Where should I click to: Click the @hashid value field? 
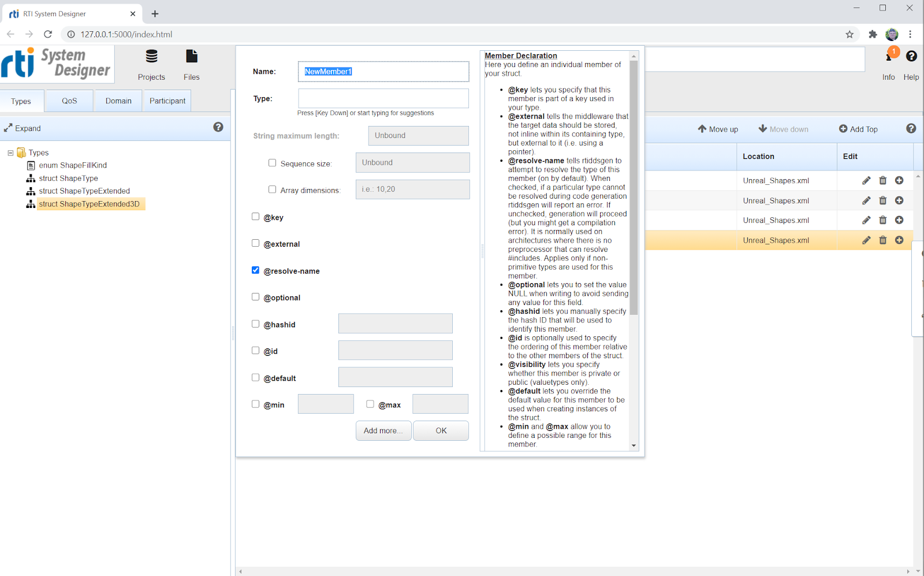396,324
